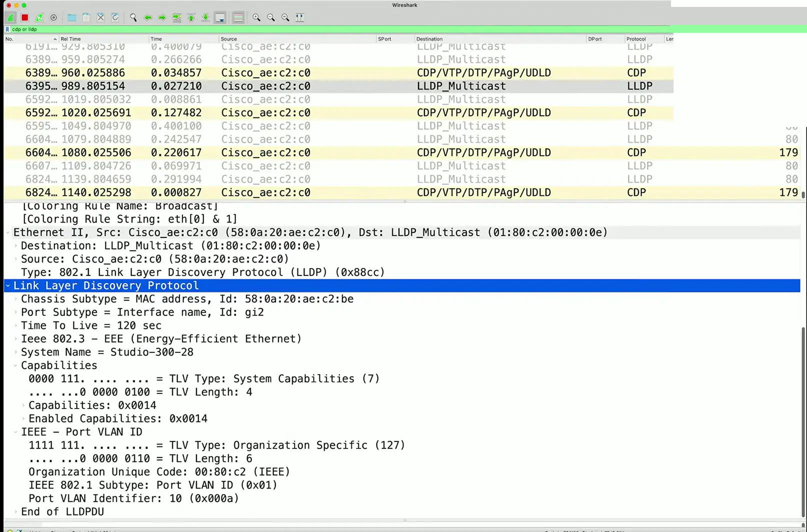Open the display filter bookmark menu

(7, 29)
